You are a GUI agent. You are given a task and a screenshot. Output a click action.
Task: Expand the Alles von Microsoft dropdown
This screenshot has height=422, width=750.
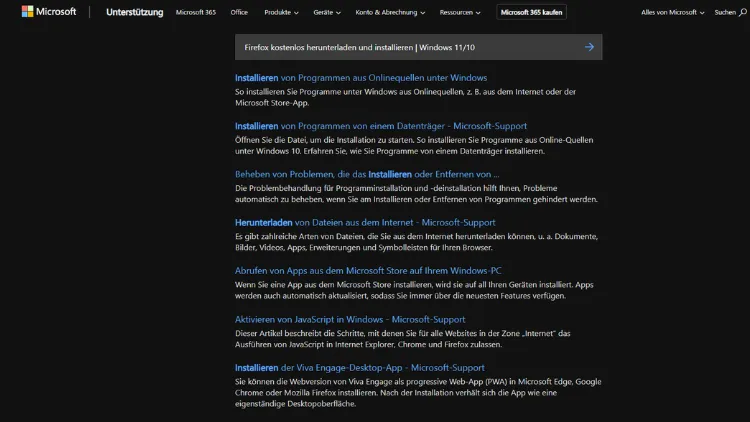[x=673, y=12]
